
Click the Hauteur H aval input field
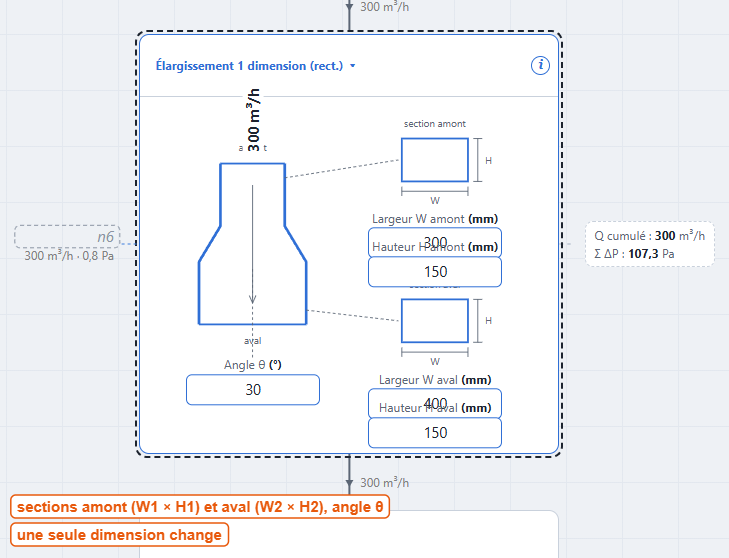(435, 432)
